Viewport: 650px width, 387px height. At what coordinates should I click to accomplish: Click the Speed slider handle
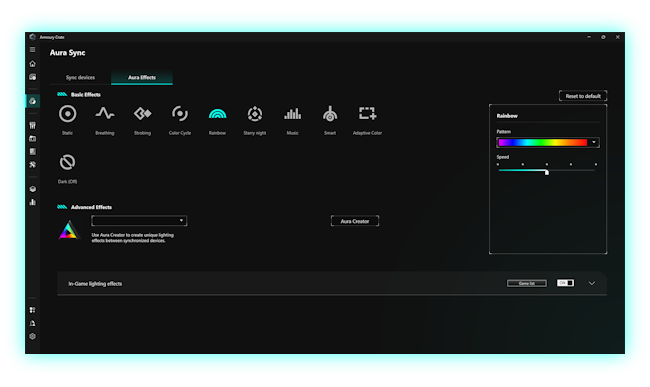(547, 172)
